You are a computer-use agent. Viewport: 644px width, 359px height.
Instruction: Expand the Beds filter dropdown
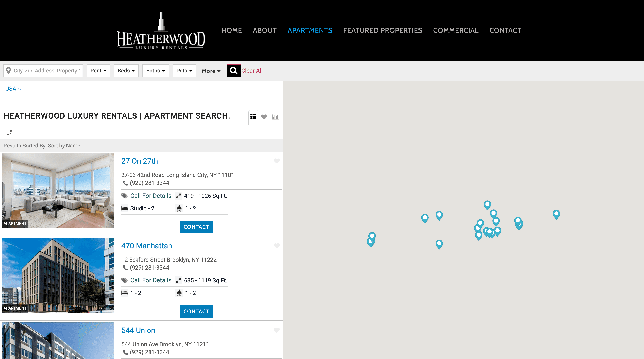(x=126, y=71)
